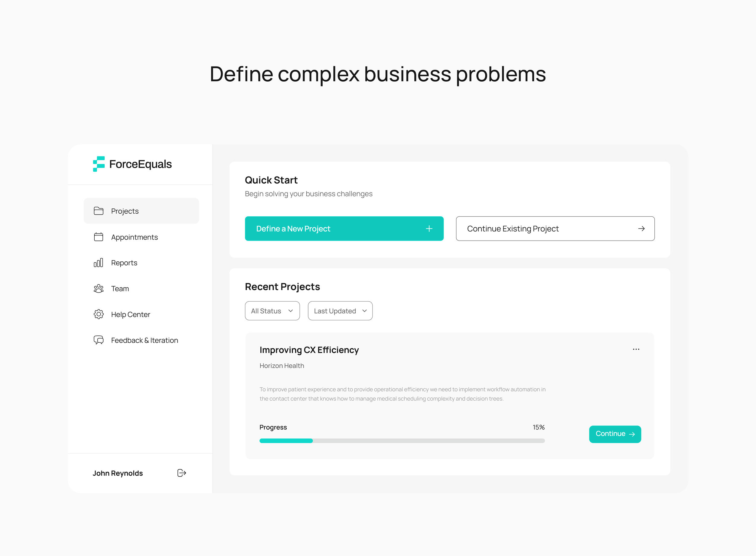Click the project progress bar
Image resolution: width=756 pixels, height=556 pixels.
point(402,441)
